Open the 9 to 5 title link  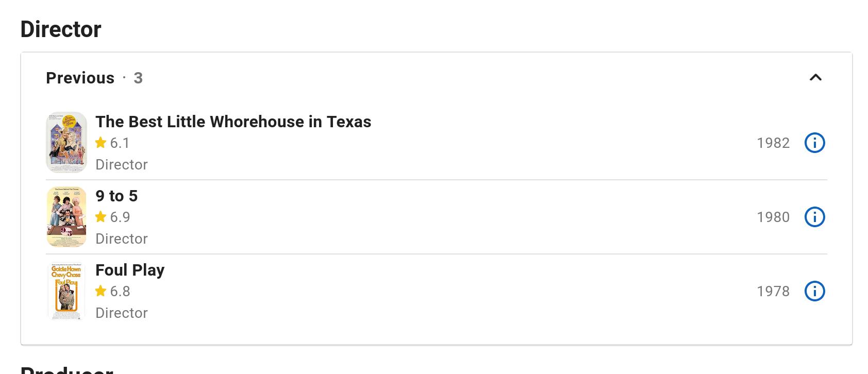(x=116, y=196)
